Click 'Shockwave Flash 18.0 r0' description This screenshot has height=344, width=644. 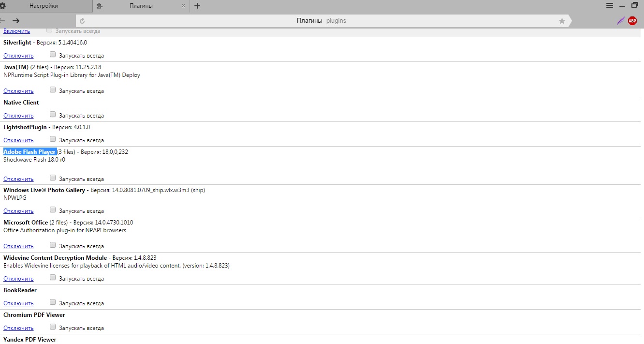pyautogui.click(x=34, y=160)
